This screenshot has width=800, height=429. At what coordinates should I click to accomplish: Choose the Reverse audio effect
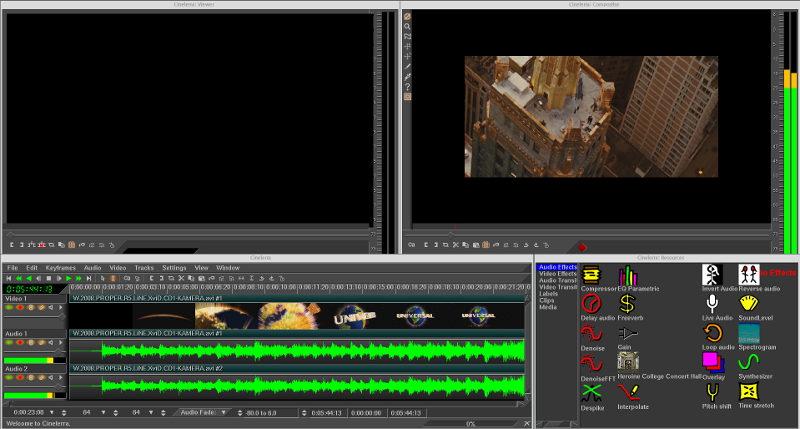748,275
